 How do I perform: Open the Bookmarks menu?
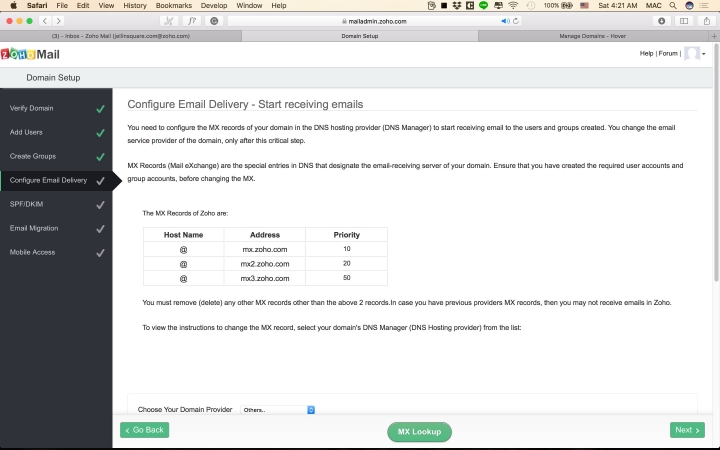point(174,6)
